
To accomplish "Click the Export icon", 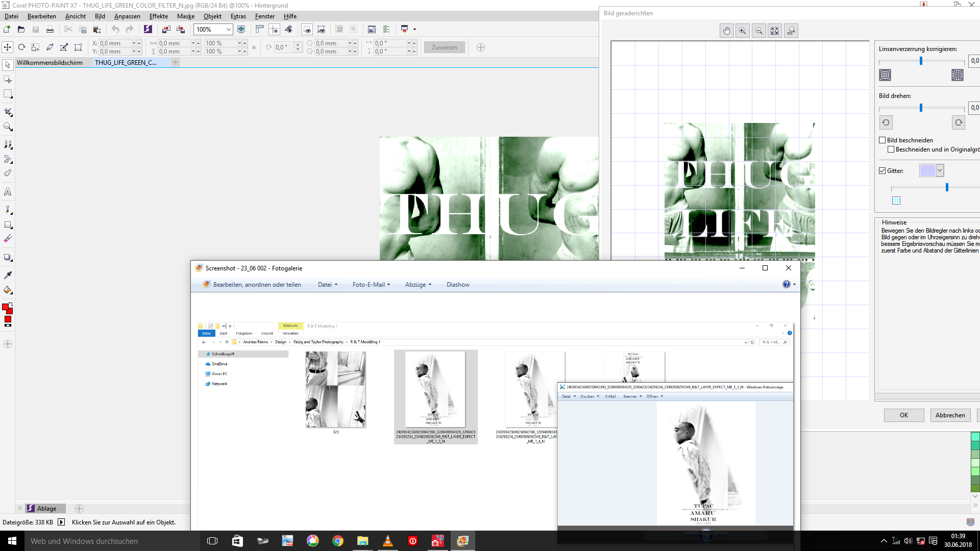I will coord(181,29).
